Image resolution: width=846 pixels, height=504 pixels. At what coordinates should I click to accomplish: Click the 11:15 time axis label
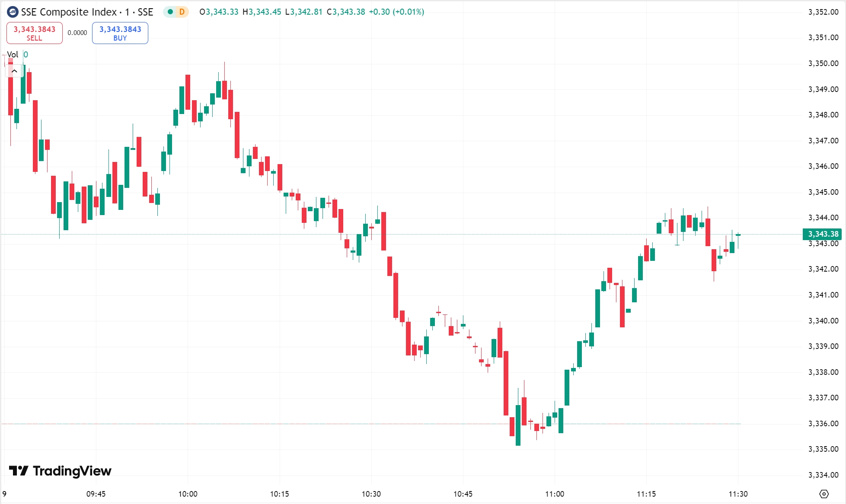(646, 494)
